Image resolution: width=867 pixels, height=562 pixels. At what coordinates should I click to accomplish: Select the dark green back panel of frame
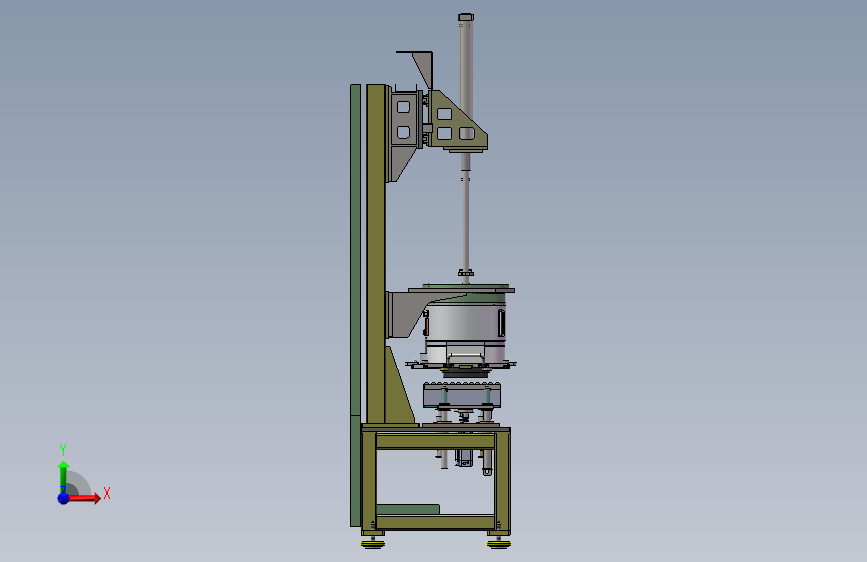coord(355,305)
